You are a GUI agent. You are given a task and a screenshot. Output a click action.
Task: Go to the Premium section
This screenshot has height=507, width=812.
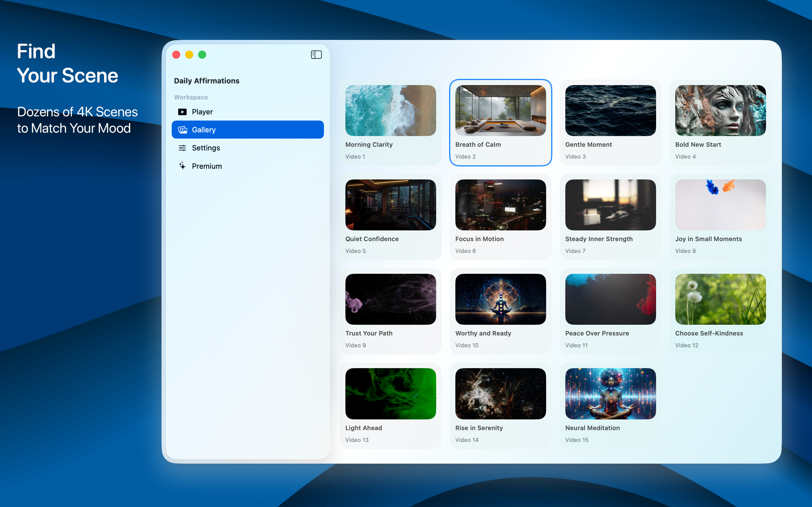207,166
